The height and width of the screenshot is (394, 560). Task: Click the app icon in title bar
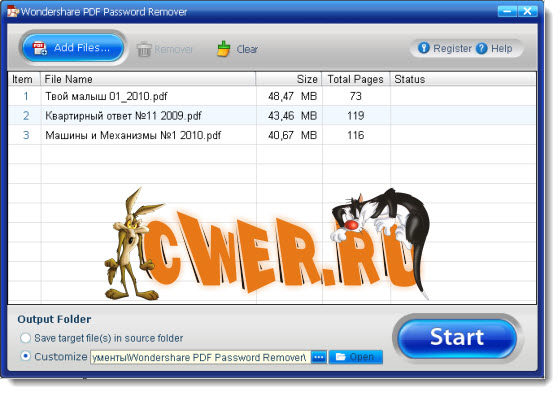point(13,11)
